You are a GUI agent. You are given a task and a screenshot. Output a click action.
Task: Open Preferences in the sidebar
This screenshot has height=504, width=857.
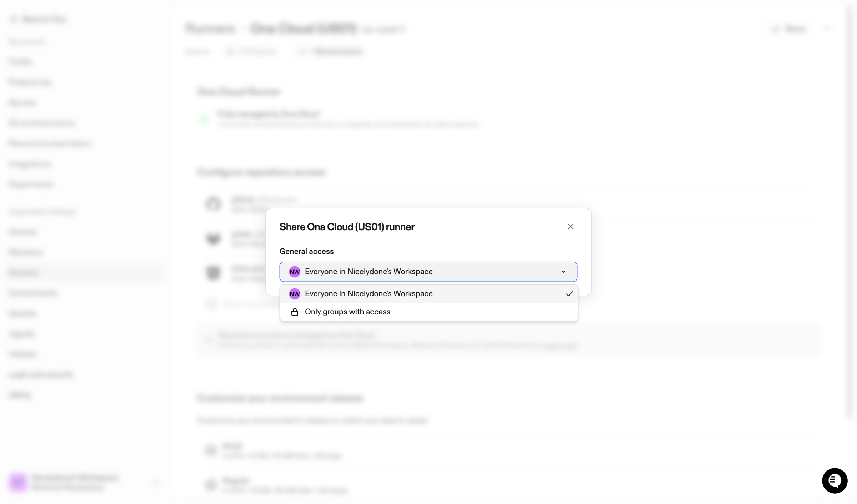[30, 82]
